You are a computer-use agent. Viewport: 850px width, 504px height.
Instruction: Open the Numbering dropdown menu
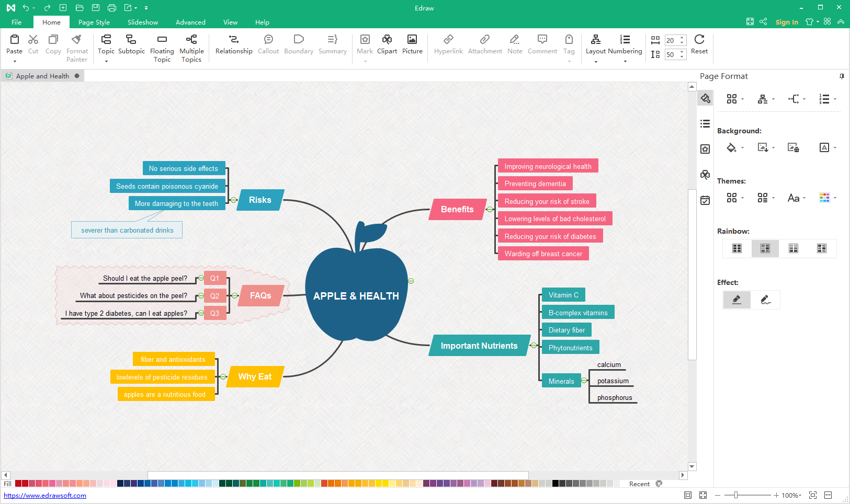click(625, 62)
